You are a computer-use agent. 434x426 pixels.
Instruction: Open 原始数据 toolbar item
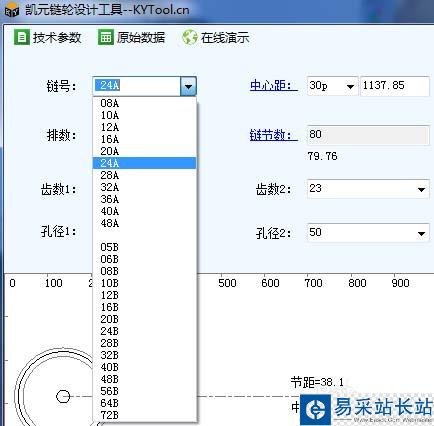click(132, 37)
